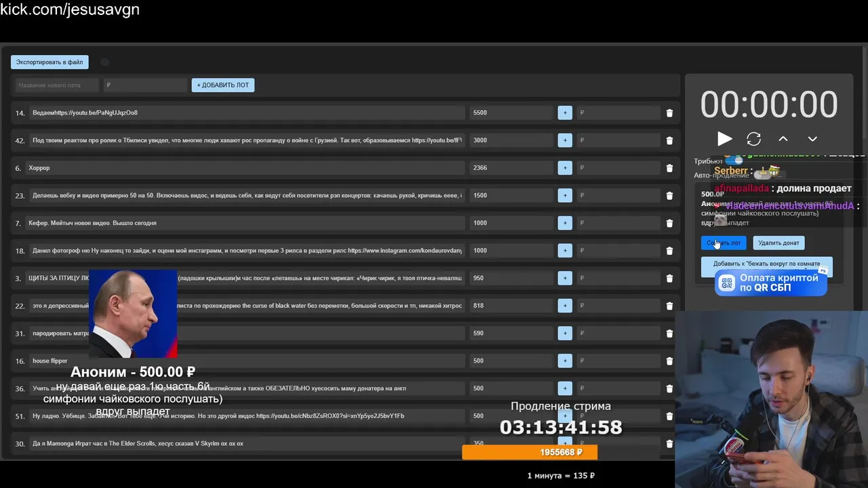Edit the 2366 amount of Хоррор
Screen dimensions: 868x488
[x=511, y=167]
